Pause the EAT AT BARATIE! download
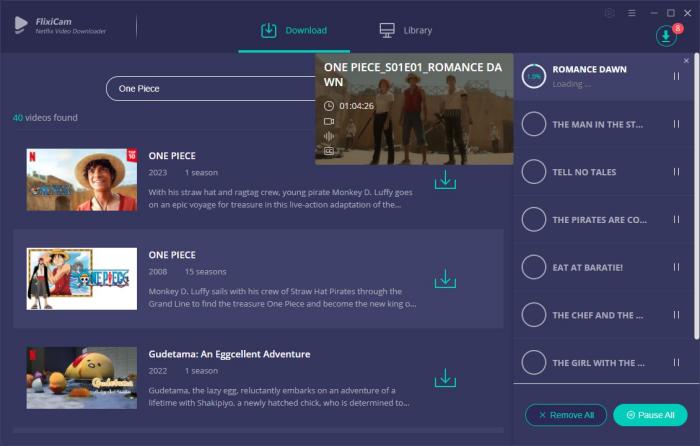The height and width of the screenshot is (446, 700). [x=677, y=267]
